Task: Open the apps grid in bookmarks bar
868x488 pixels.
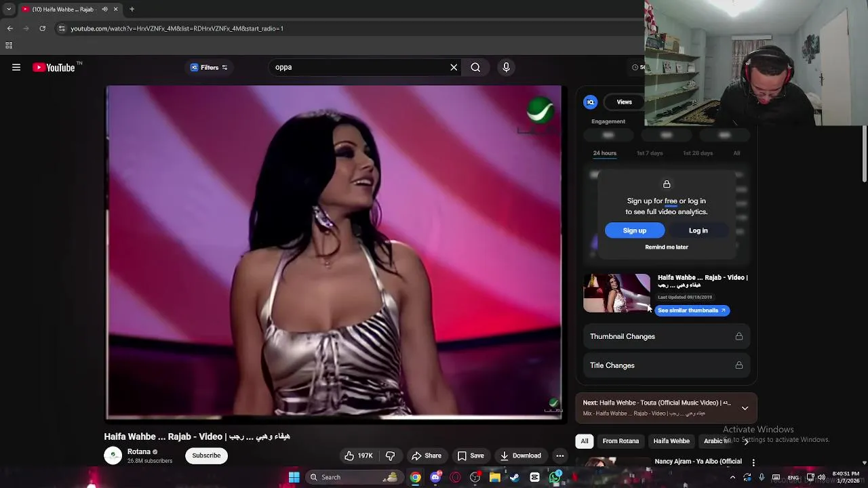Action: [9, 45]
